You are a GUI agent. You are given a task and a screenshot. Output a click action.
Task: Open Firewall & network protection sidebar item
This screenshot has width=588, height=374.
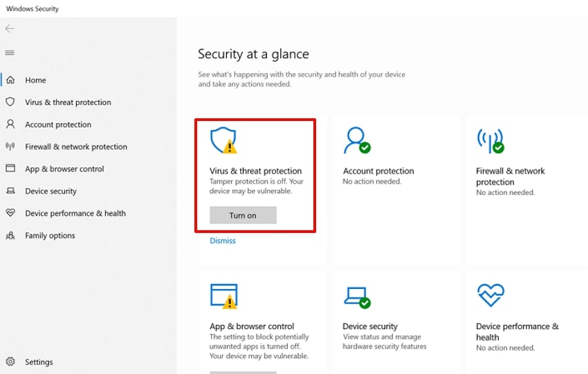76,147
